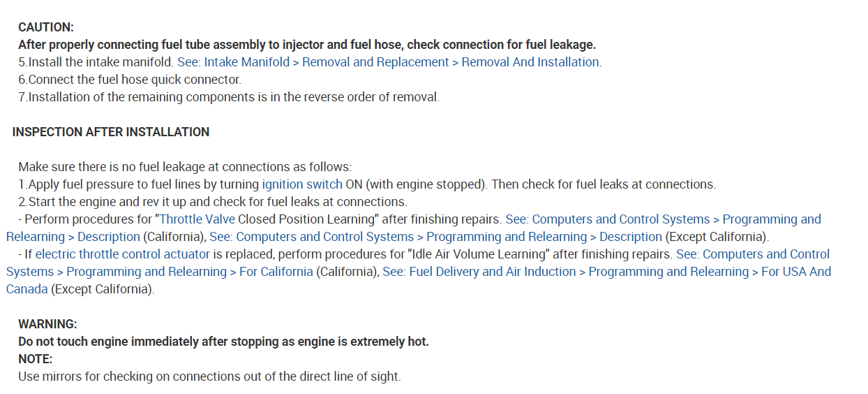
Task: Click the "WARNING:" label
Action: pyautogui.click(x=47, y=324)
